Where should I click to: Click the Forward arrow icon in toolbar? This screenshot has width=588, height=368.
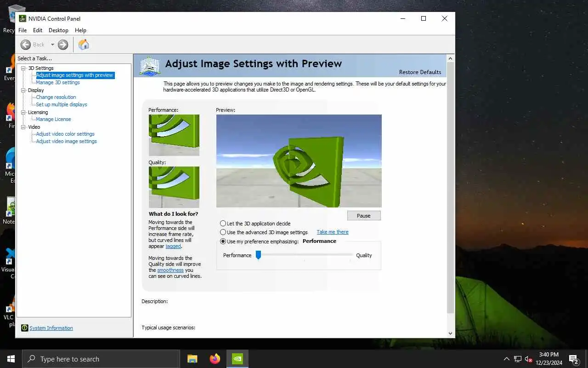pos(63,45)
